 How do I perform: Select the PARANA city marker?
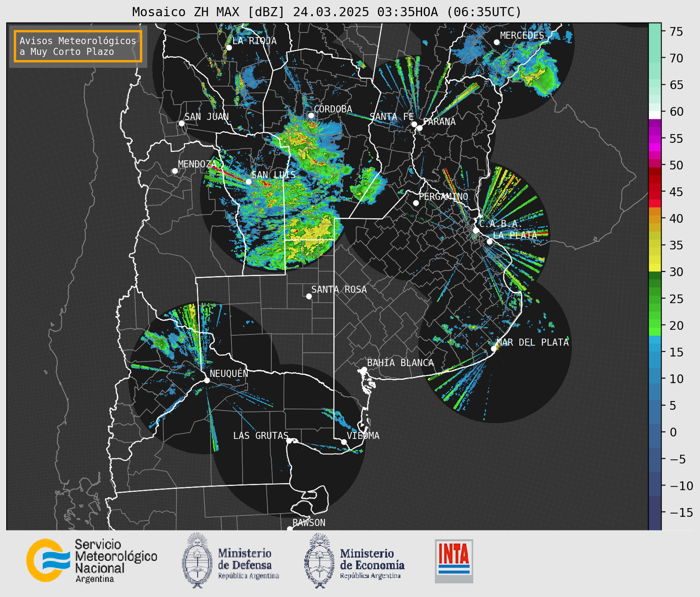click(x=420, y=128)
